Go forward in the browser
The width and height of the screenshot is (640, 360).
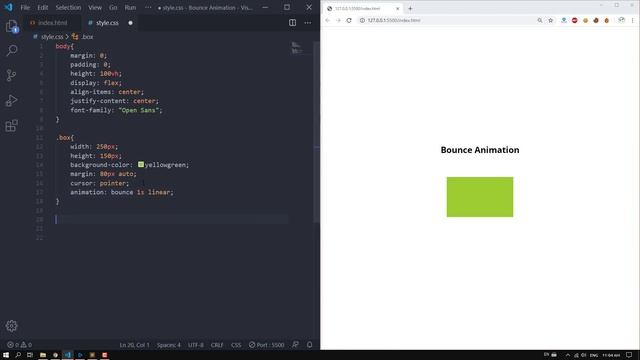[338, 20]
